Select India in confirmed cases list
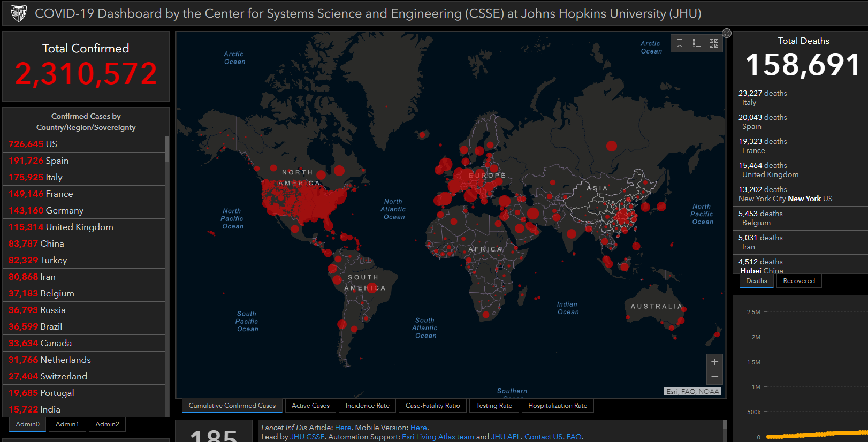868x442 pixels. click(85, 409)
